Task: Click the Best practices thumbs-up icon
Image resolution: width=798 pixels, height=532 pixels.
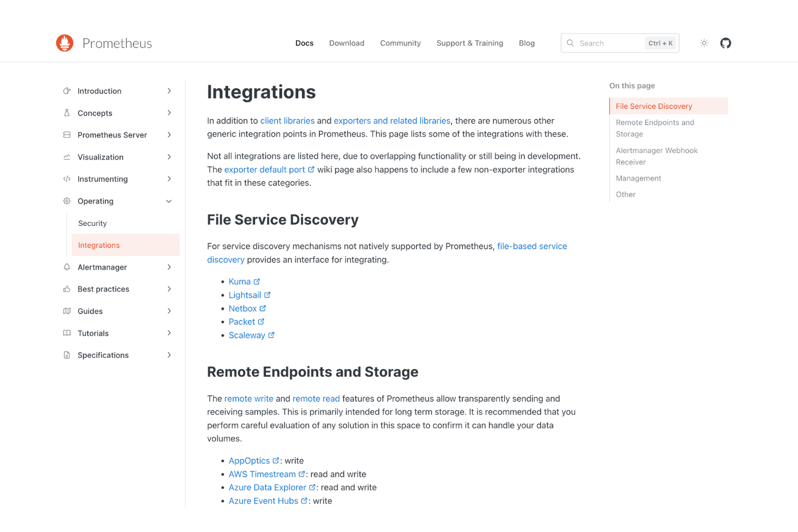Action: (67, 289)
